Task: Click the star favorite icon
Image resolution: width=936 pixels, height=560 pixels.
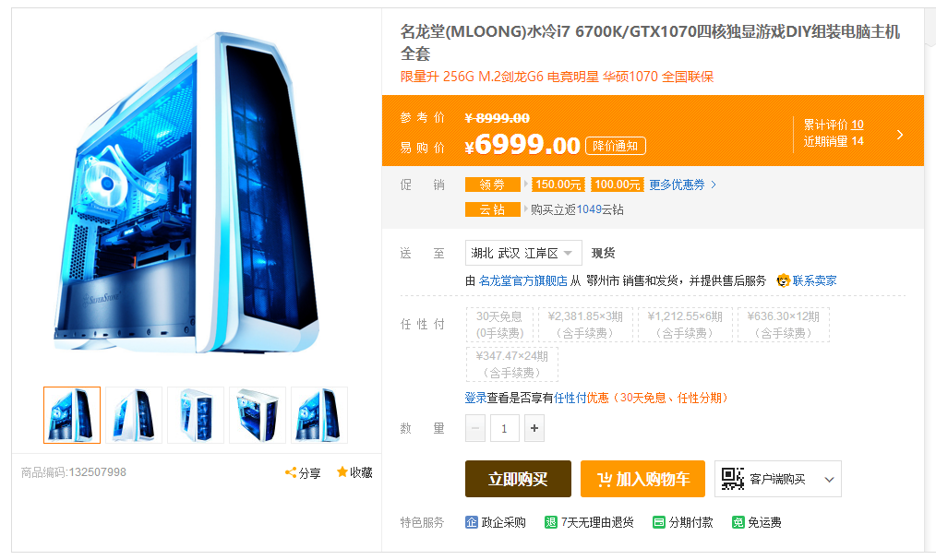Action: (x=342, y=472)
